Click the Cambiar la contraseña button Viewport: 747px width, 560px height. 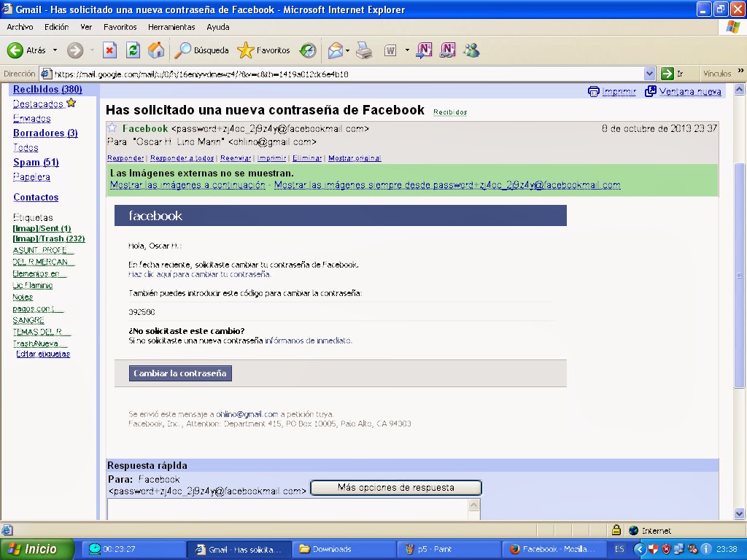[180, 373]
